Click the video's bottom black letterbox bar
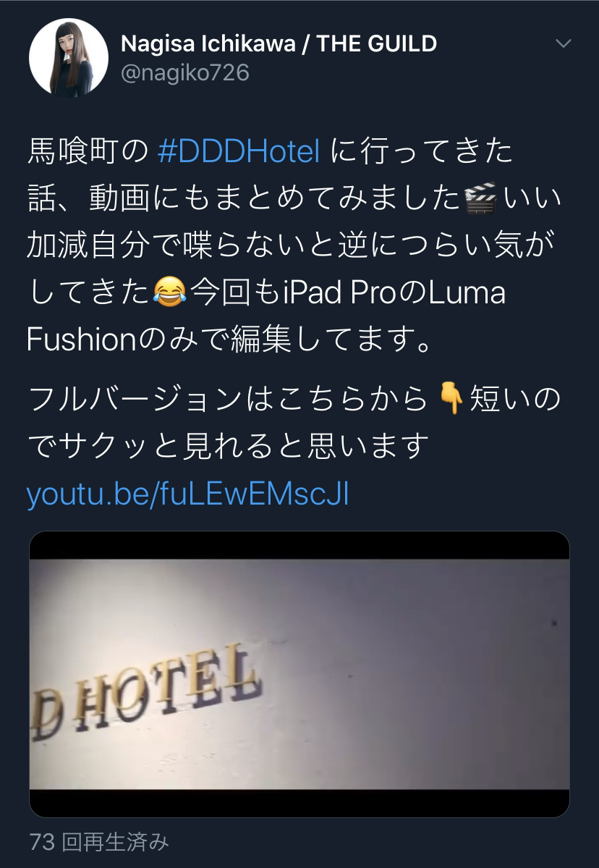The height and width of the screenshot is (868, 599). pyautogui.click(x=299, y=804)
